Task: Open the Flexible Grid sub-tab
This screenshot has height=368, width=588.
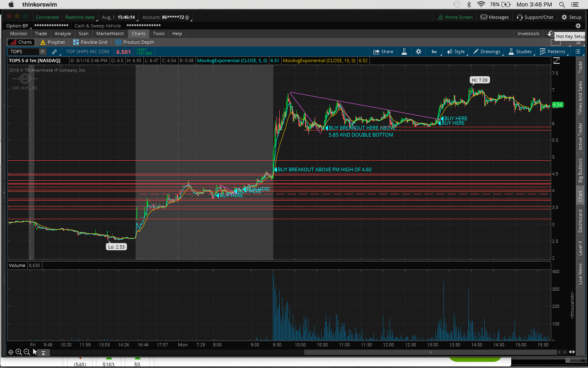Action: point(90,42)
